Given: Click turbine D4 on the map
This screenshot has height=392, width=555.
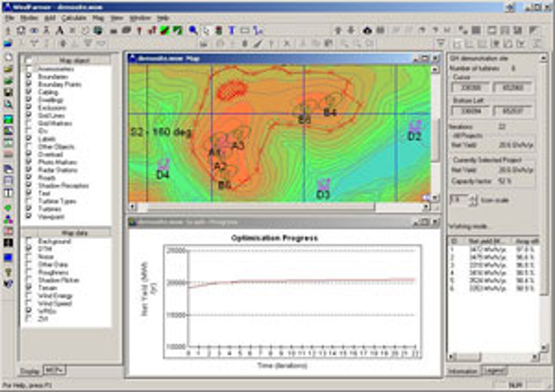Looking at the screenshot, I should click(163, 169).
